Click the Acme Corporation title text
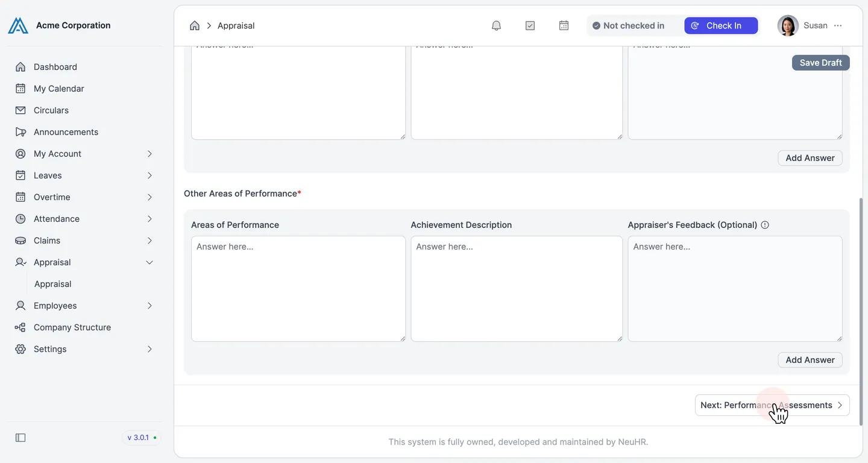This screenshot has width=868, height=463. pos(73,25)
